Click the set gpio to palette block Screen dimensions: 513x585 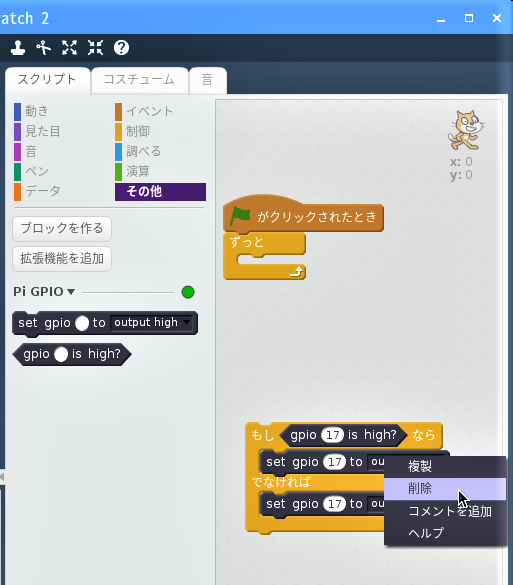coord(105,323)
